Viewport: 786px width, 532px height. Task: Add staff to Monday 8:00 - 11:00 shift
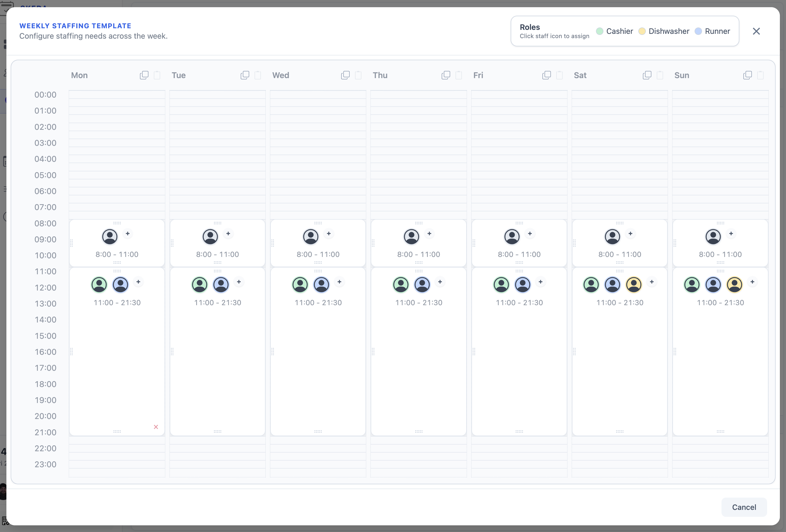click(127, 234)
